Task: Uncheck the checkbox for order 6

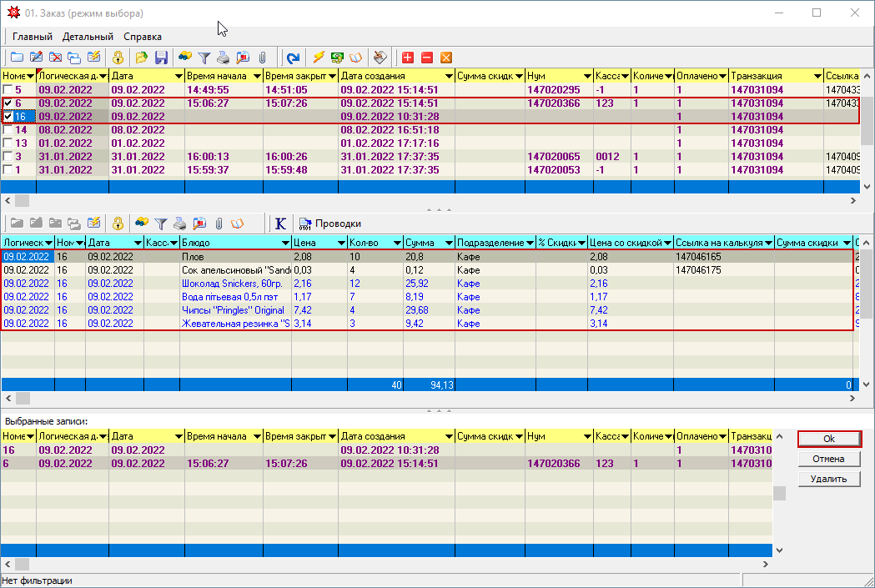Action: [8, 103]
